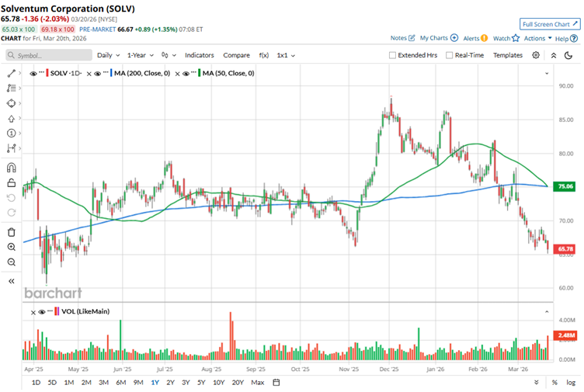Toggle log scale button
584x392 pixels.
tap(571, 383)
